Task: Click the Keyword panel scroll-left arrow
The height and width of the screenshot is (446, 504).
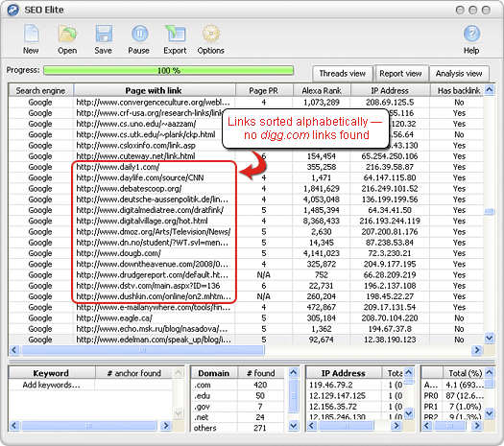Action: point(13,426)
